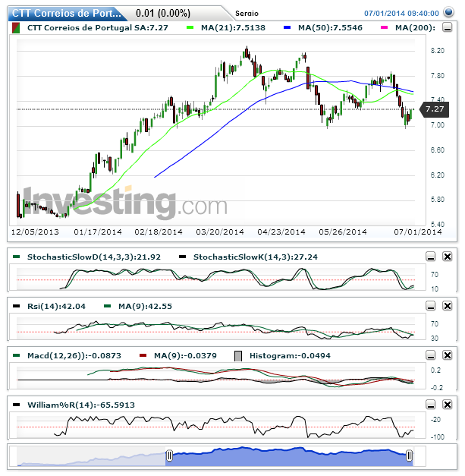Close the MACD indicator panel
The image size is (465, 476).
(447, 355)
